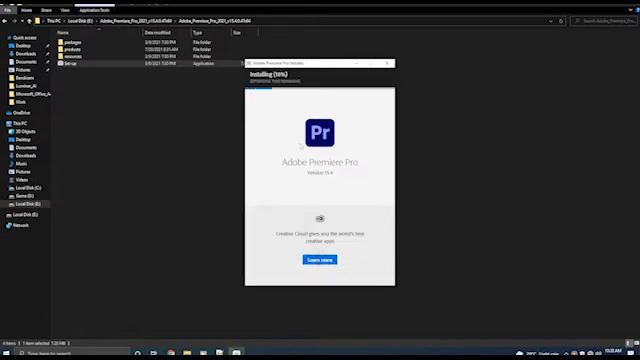Screen dimensions: 640x360
Task: Show hidden system tray icons arrow
Action: click(x=566, y=353)
